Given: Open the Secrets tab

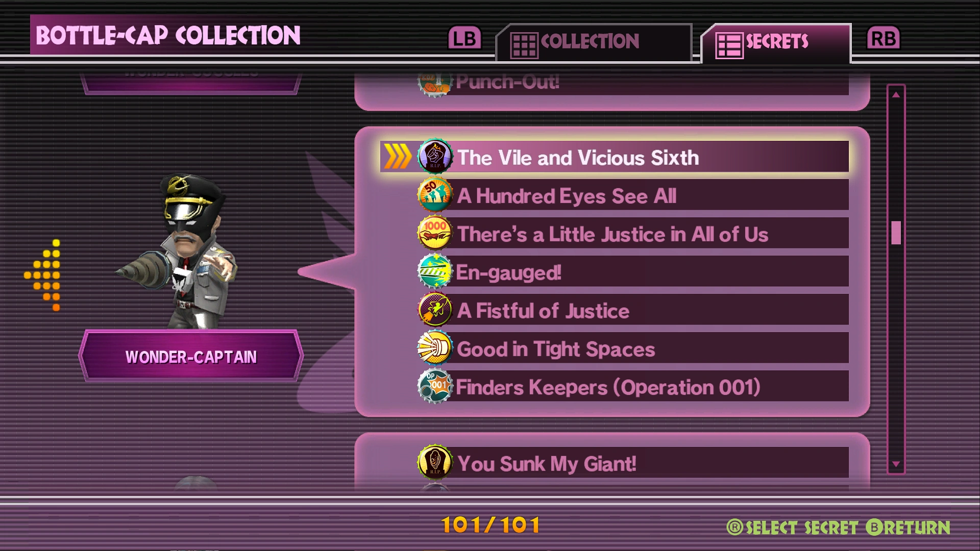Looking at the screenshot, I should pos(776,43).
